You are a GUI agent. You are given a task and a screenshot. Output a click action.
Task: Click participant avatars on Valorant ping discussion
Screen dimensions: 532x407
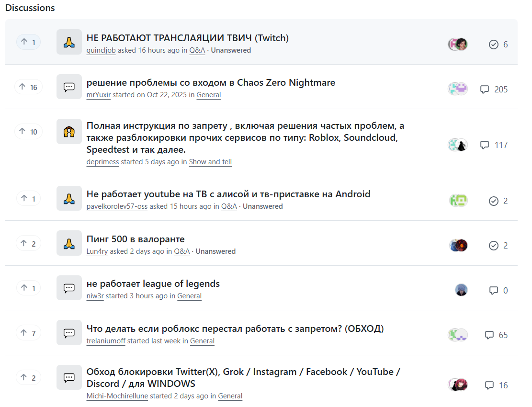458,246
